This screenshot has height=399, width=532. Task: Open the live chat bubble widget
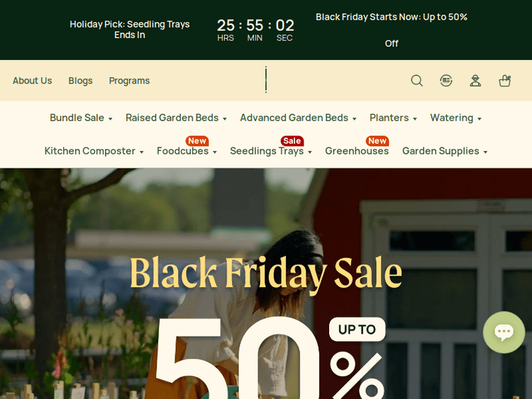pos(504,332)
